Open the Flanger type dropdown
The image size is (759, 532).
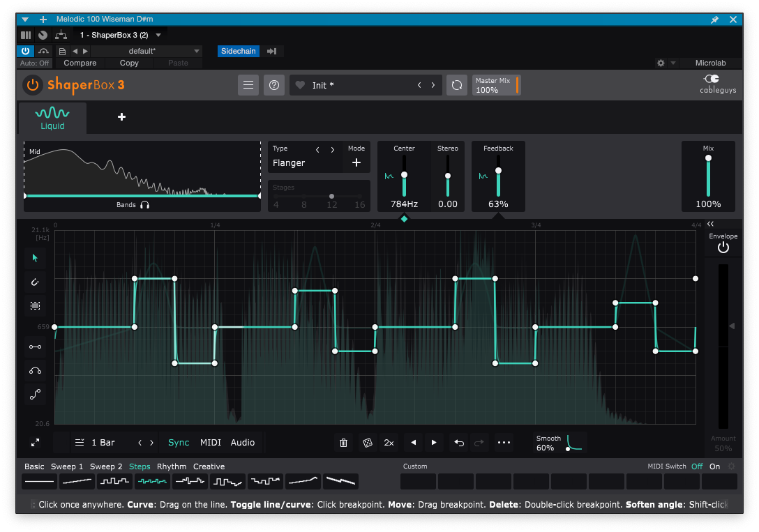click(x=289, y=163)
